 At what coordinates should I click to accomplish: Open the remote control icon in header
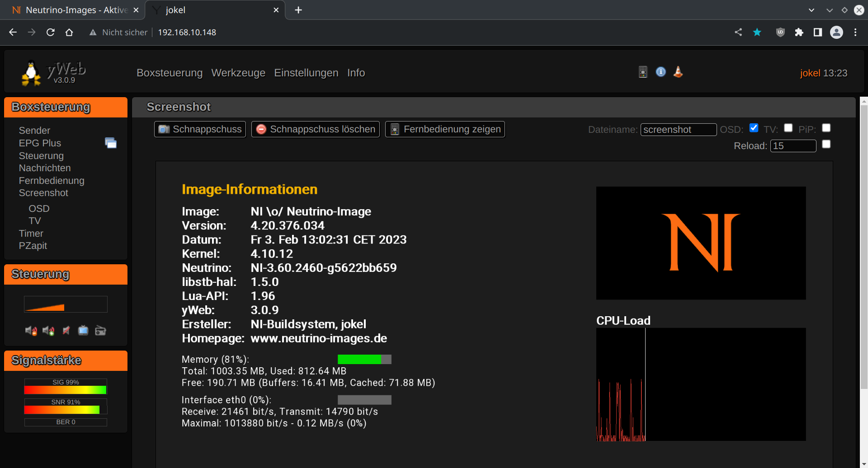click(x=643, y=72)
